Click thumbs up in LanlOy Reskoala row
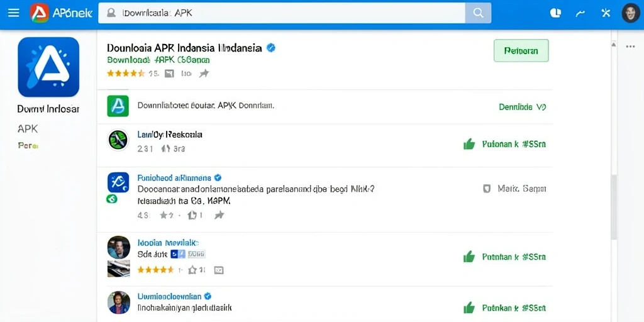644x322 pixels. [469, 144]
